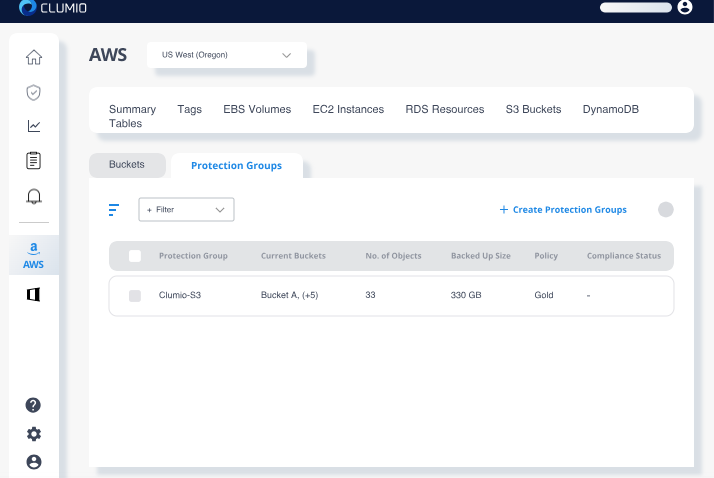The height and width of the screenshot is (478, 714).
Task: Switch to the EC2 Instances tab
Action: click(348, 109)
